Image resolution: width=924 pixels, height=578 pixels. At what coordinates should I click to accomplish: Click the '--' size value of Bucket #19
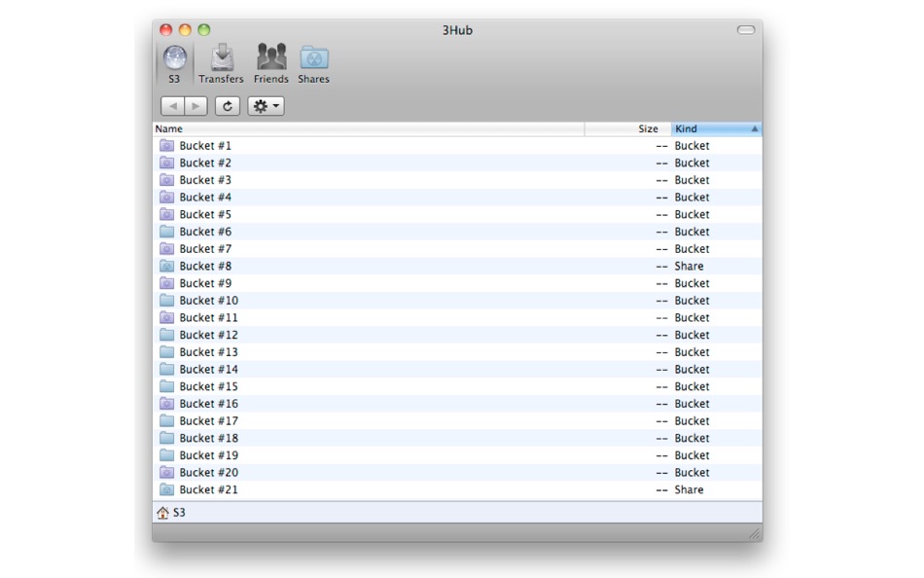pos(661,454)
